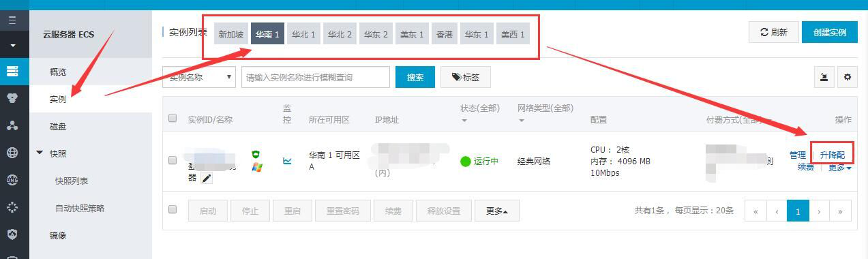
Task: Open the 网络类型(全部) filter dropdown
Action: (545, 113)
